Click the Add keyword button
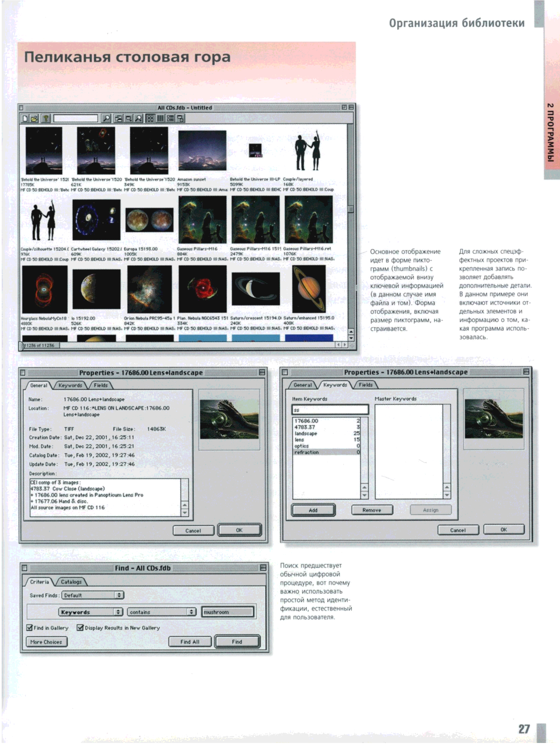560x747 pixels. 313,510
